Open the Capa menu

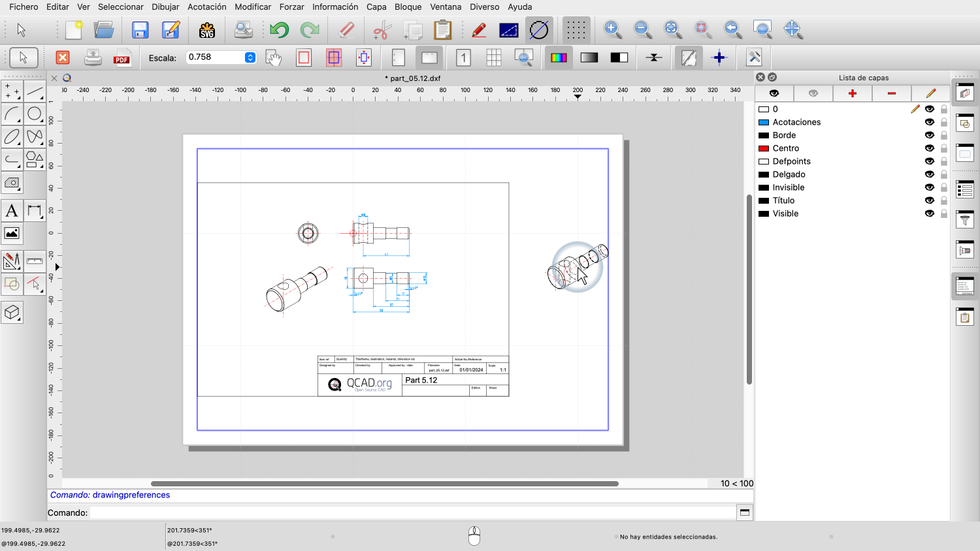[376, 7]
